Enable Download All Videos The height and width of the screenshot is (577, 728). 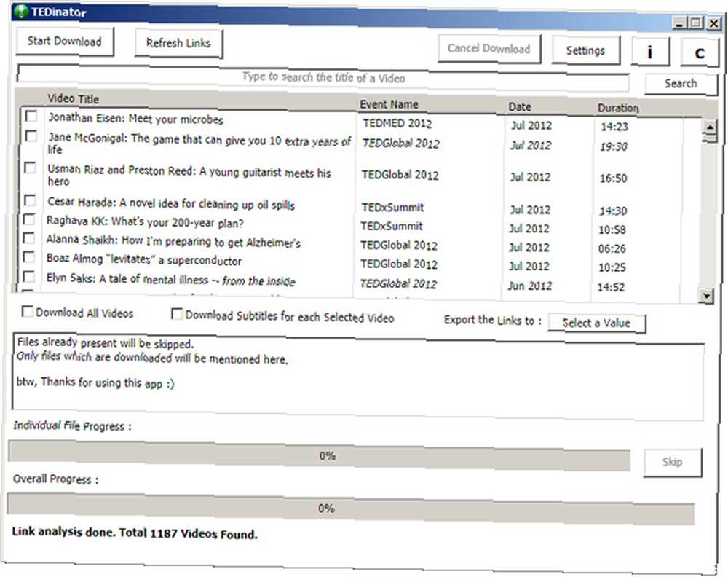28,311
